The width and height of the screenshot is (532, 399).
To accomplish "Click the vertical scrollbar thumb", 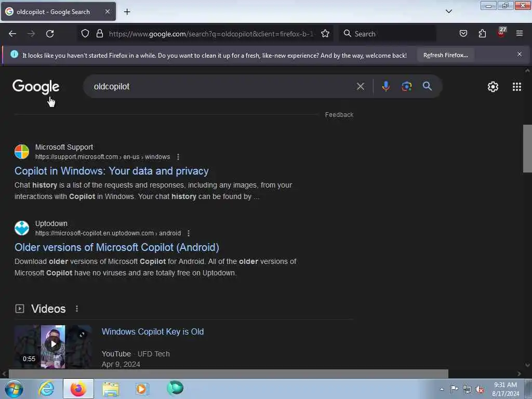I will 527,149.
